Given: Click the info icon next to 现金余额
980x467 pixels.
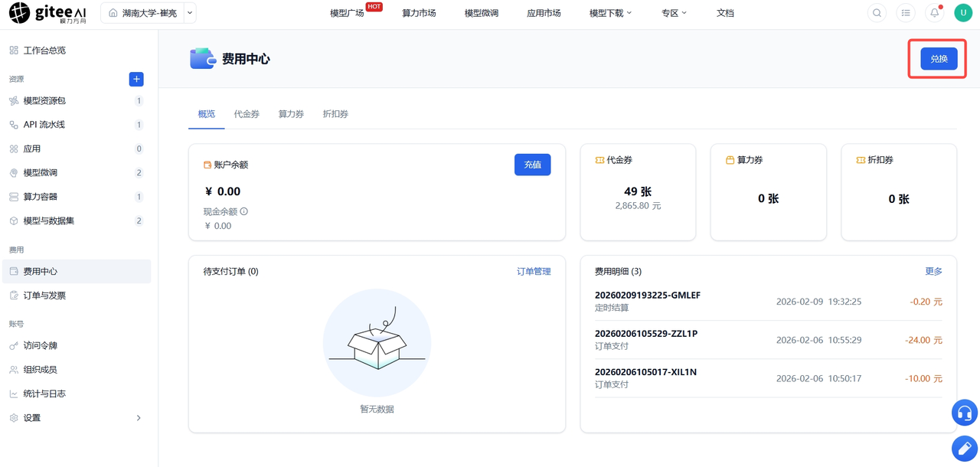Looking at the screenshot, I should (244, 211).
